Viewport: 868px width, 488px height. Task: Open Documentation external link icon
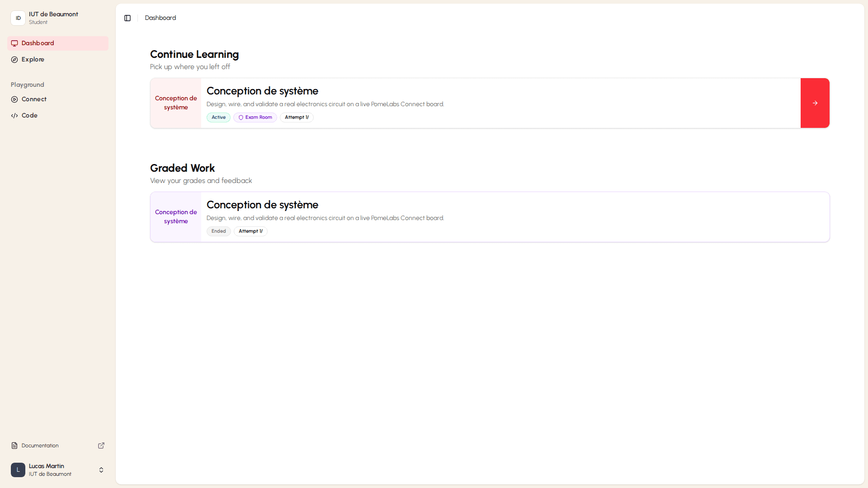point(101,446)
